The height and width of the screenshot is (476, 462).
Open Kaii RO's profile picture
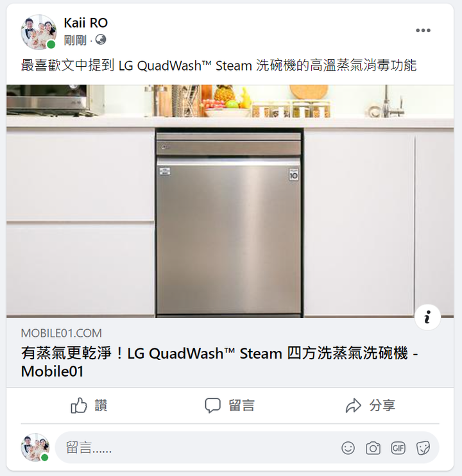click(38, 32)
